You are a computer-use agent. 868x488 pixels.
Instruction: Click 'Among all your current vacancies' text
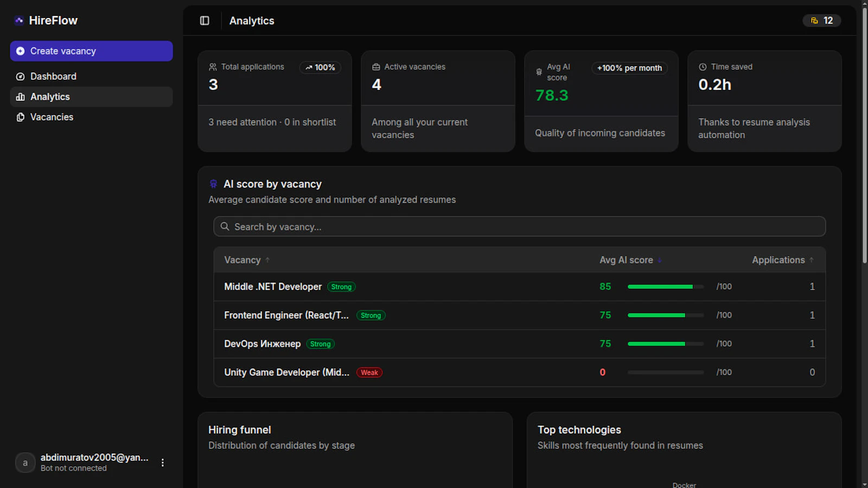(x=419, y=129)
